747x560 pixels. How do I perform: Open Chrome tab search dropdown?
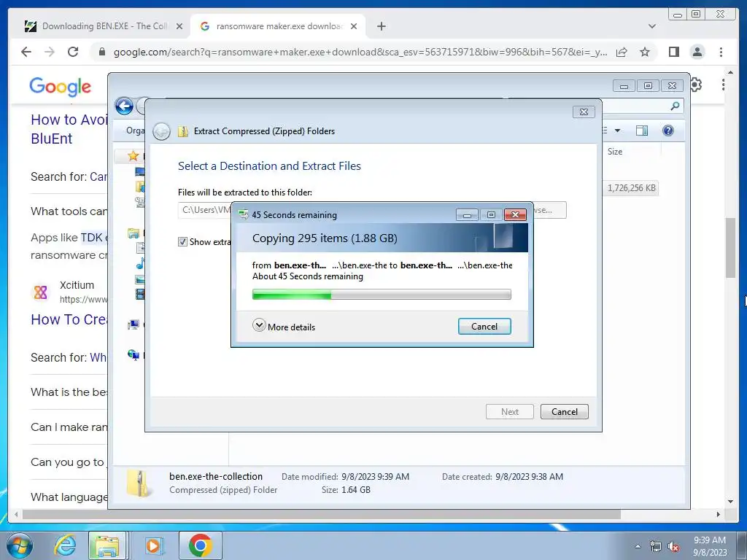[651, 26]
